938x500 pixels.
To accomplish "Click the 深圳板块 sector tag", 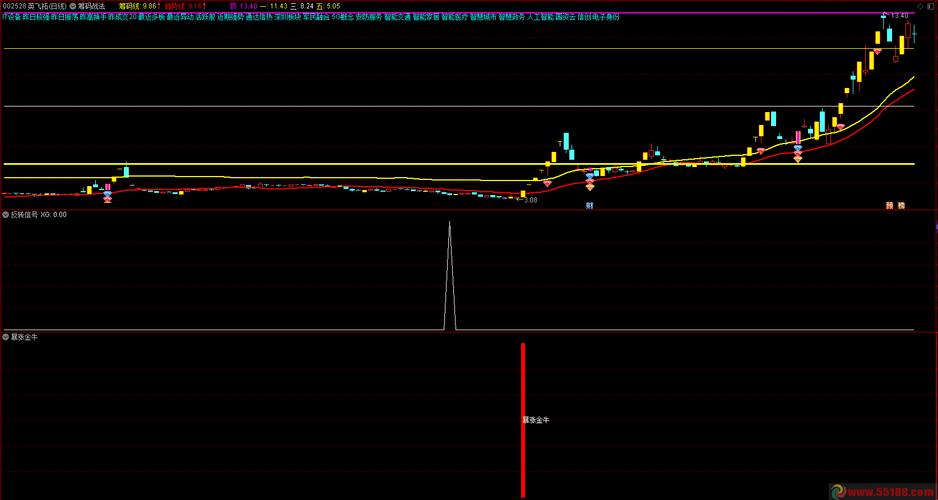I will pos(285,17).
